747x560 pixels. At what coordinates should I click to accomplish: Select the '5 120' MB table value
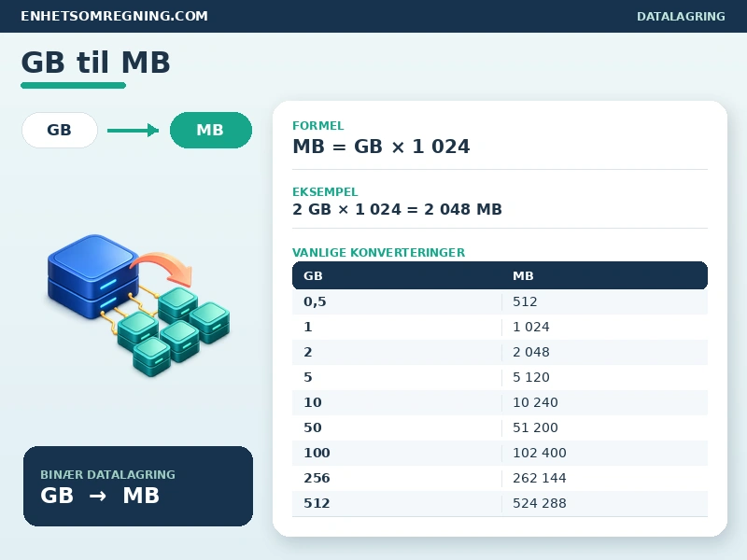[531, 377]
